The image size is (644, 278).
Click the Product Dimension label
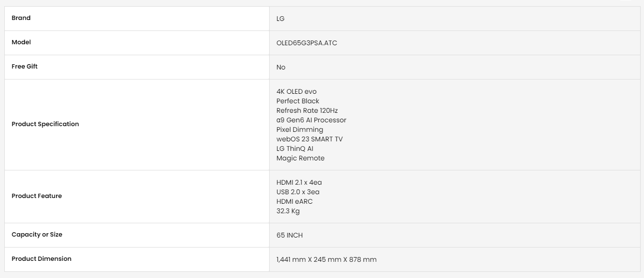[41, 259]
